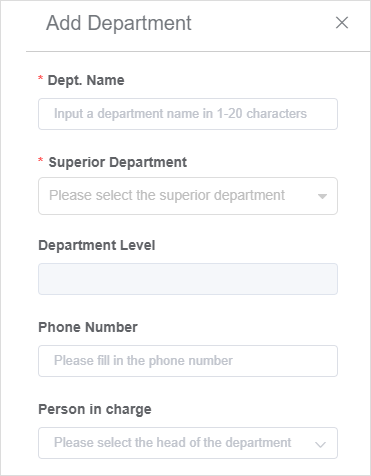Click the department name placeholder text
371x476 pixels.
[x=180, y=114]
